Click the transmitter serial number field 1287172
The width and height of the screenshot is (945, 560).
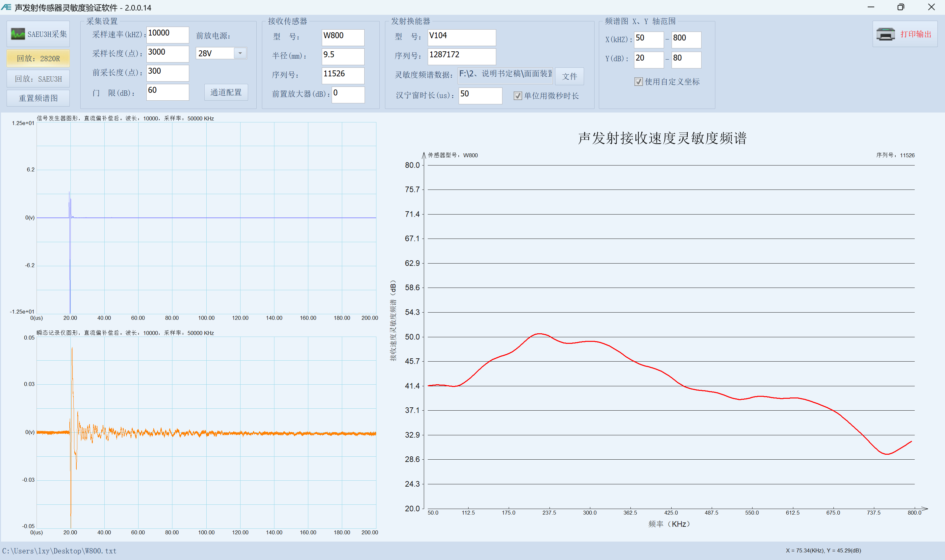pyautogui.click(x=461, y=56)
